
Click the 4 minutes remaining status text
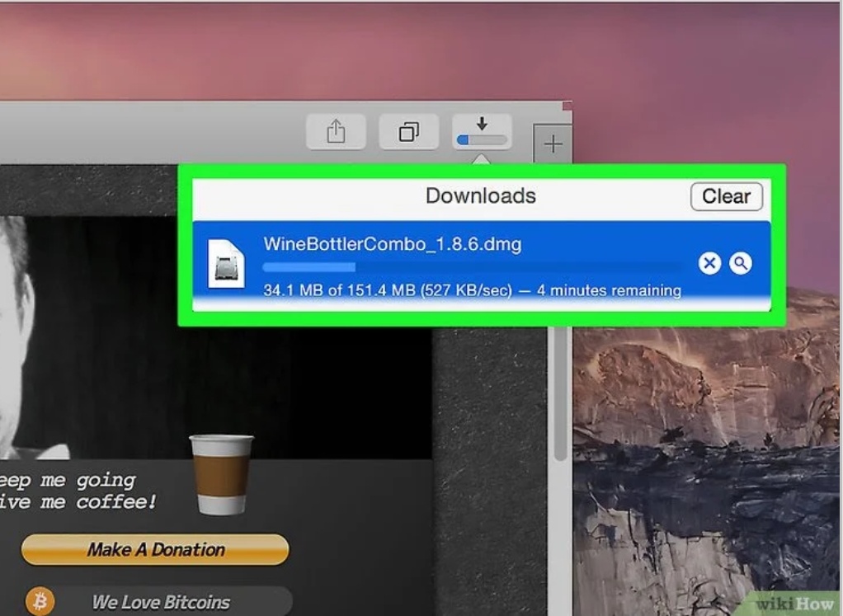(x=609, y=290)
